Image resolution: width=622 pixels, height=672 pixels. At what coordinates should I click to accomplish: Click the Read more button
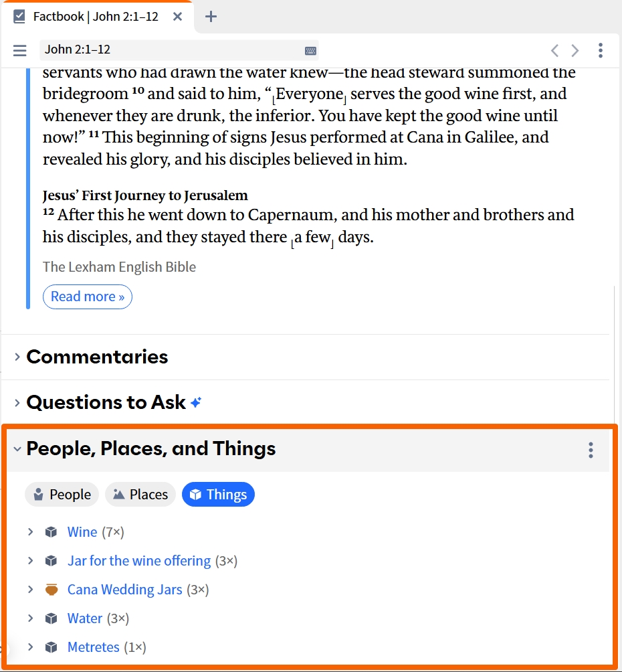pyautogui.click(x=88, y=297)
